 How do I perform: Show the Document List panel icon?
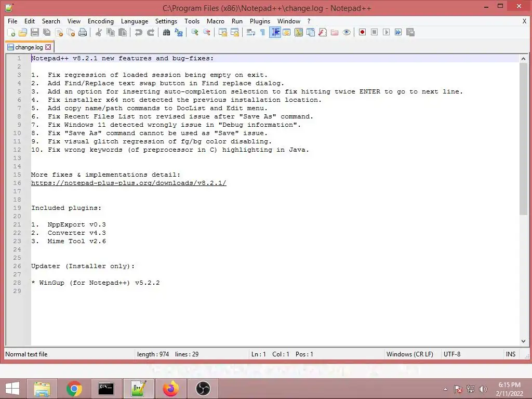(x=311, y=33)
